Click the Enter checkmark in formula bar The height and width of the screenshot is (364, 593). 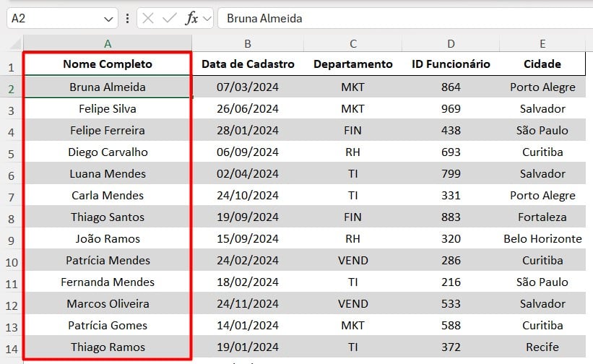tap(170, 19)
